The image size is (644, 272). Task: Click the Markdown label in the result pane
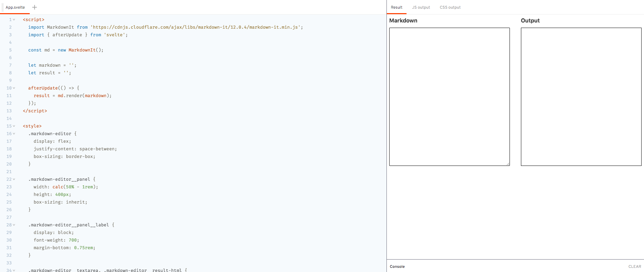[403, 20]
